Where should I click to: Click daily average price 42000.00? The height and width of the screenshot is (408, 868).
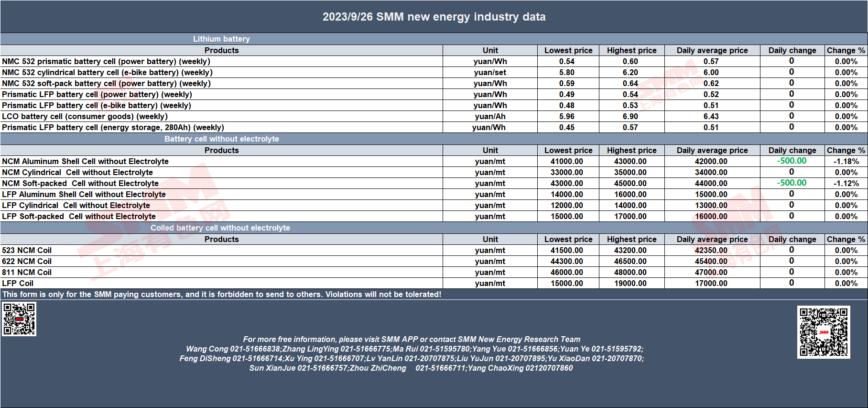(x=711, y=161)
